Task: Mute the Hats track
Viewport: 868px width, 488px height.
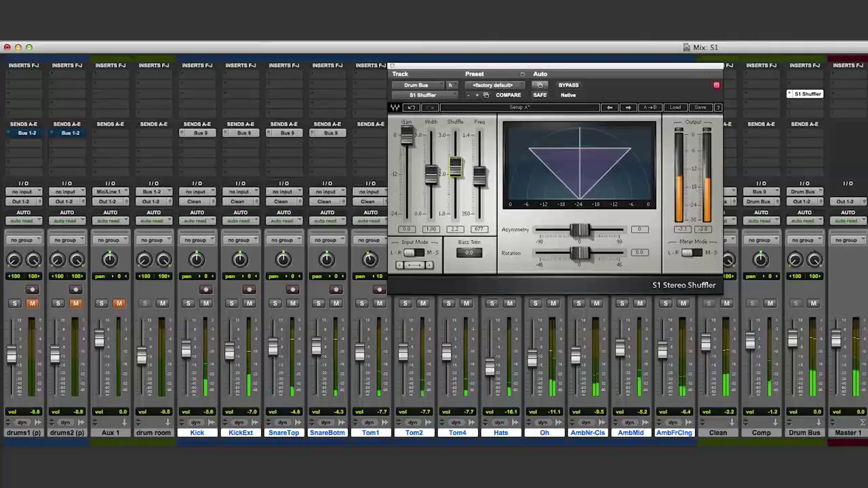Action: pyautogui.click(x=509, y=304)
